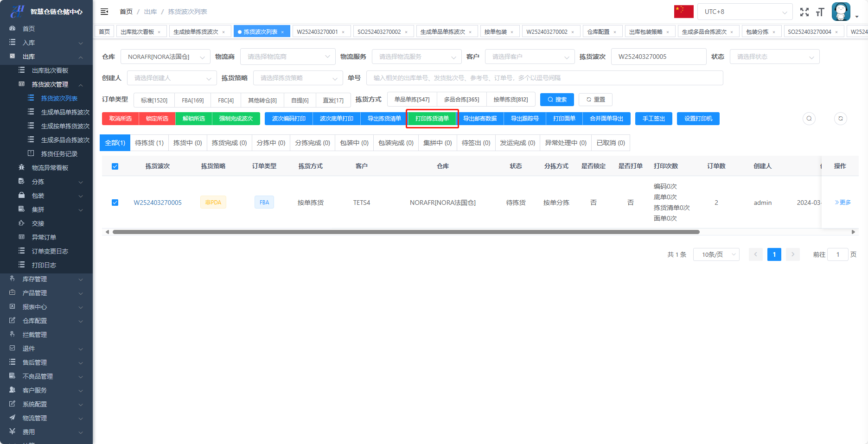The image size is (868, 444).
Task: Click the round refresh icon above table
Action: [841, 119]
